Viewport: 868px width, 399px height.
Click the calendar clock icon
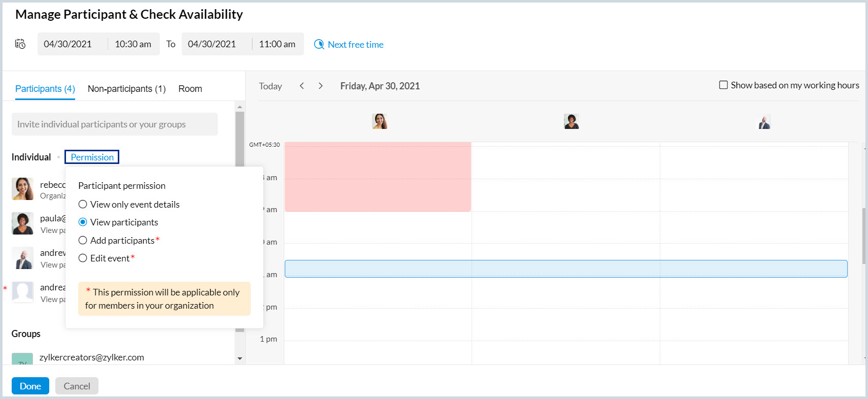20,44
